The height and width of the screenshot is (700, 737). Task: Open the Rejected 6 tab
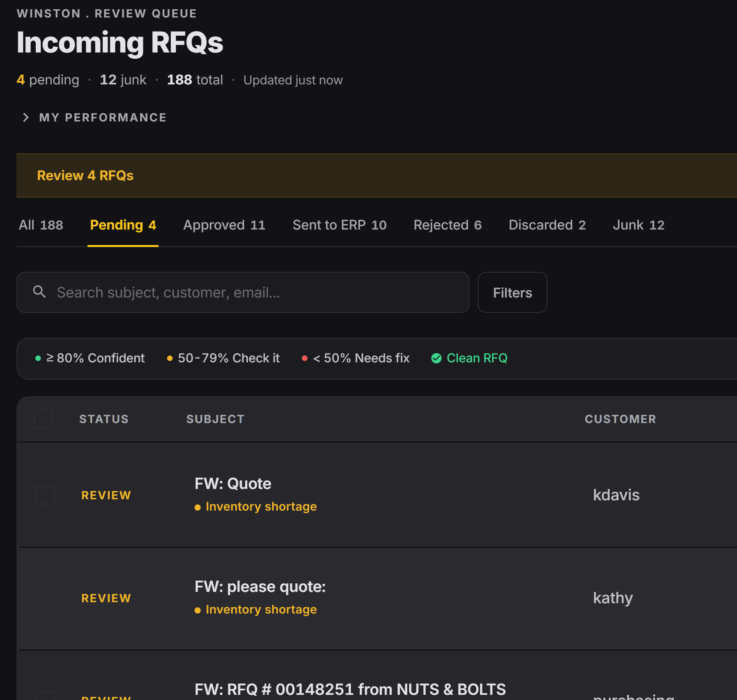pyautogui.click(x=447, y=225)
